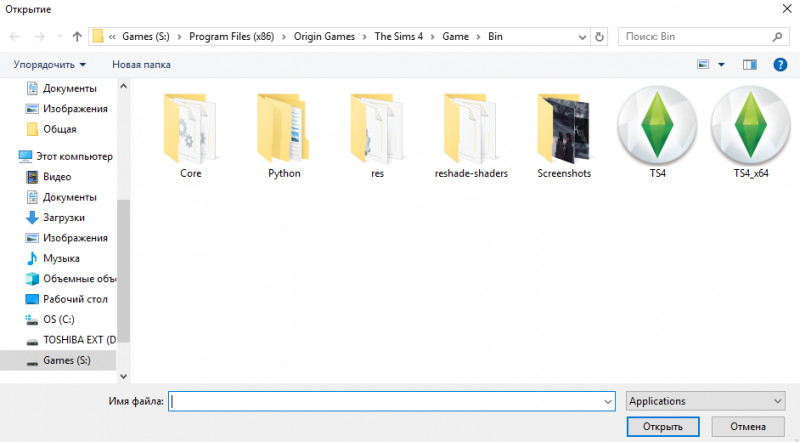The image size is (800, 442).
Task: Click the Program Files (x86) breadcrumb
Action: coord(232,37)
